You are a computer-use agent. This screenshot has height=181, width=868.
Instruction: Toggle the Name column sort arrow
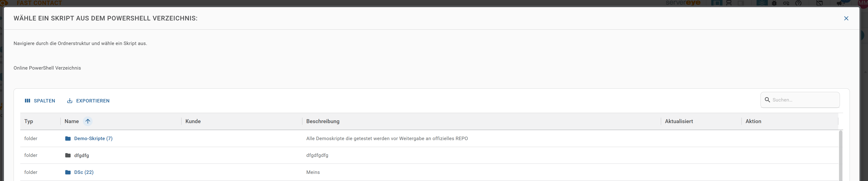[x=88, y=121]
